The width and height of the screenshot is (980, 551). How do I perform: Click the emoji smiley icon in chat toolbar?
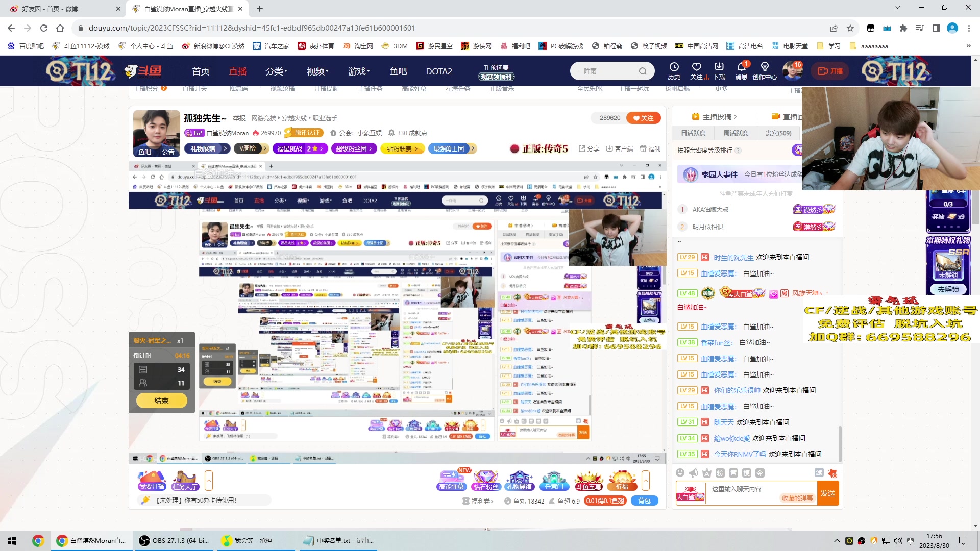(x=680, y=473)
